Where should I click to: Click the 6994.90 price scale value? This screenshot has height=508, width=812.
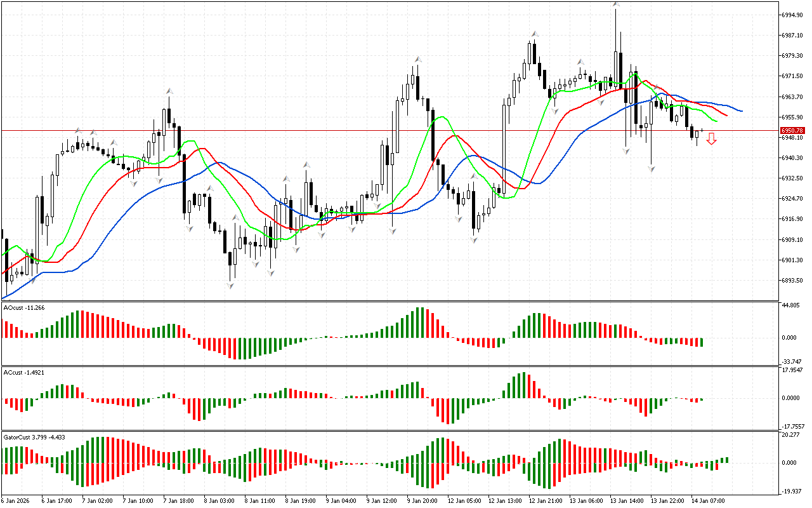pos(792,15)
